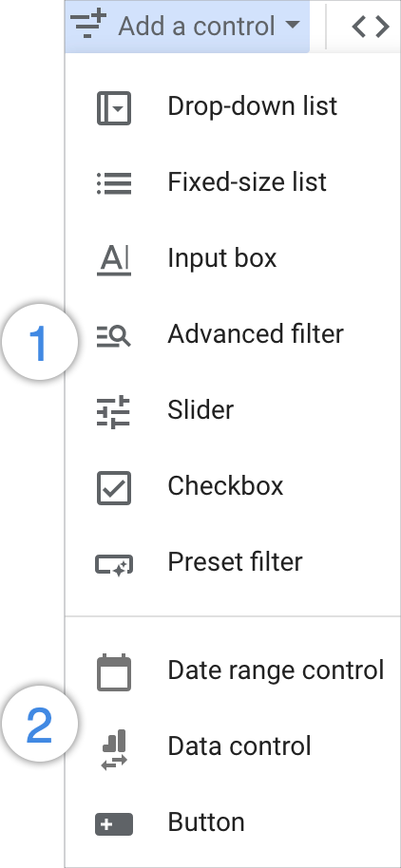Insert a Preset filter control

pos(233,563)
